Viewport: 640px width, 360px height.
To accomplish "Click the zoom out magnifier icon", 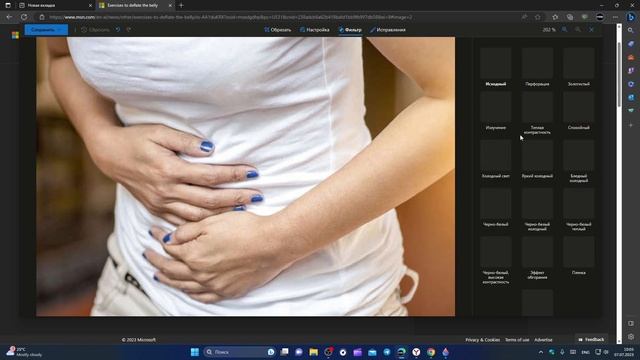I will 578,29.
